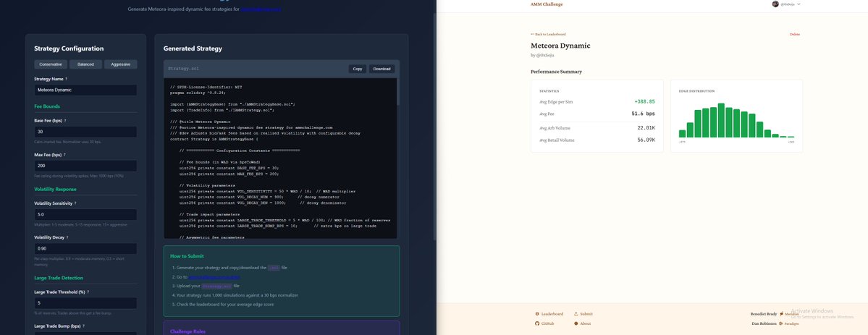Open the GitHub footer link
Screen dimensions: 868x335
[x=547, y=323]
